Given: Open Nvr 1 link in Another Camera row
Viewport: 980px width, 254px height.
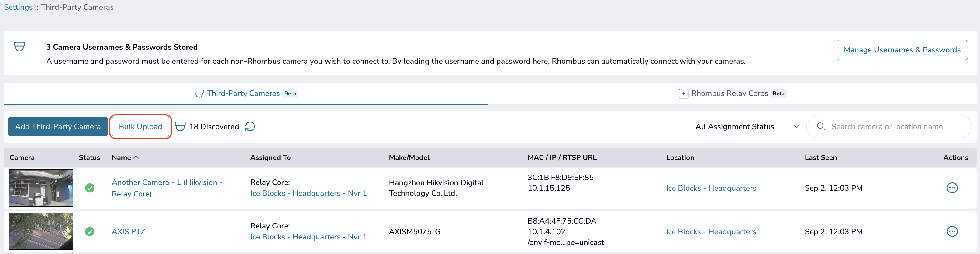Looking at the screenshot, I should point(309,193).
